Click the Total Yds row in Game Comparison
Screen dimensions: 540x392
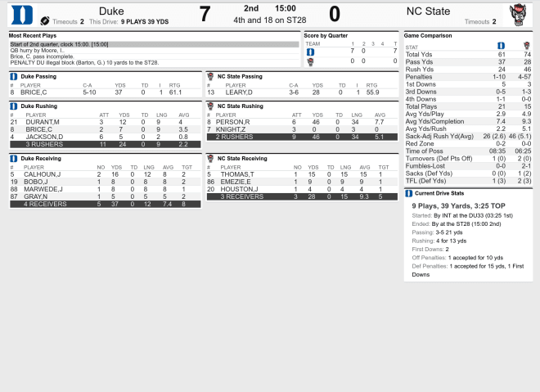[468, 55]
